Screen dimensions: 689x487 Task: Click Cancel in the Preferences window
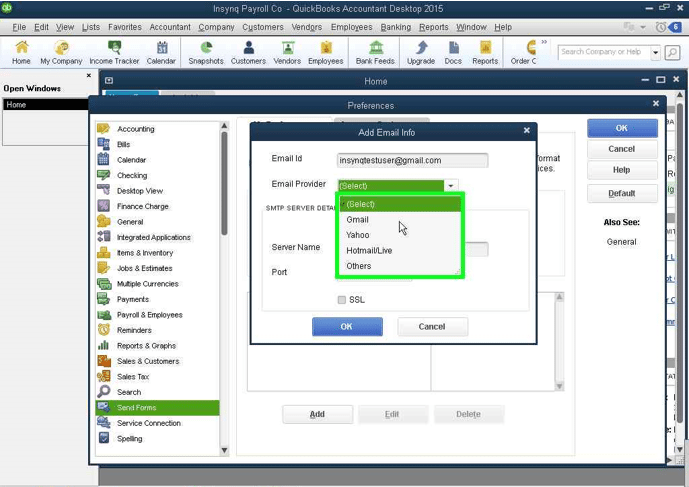tap(622, 149)
